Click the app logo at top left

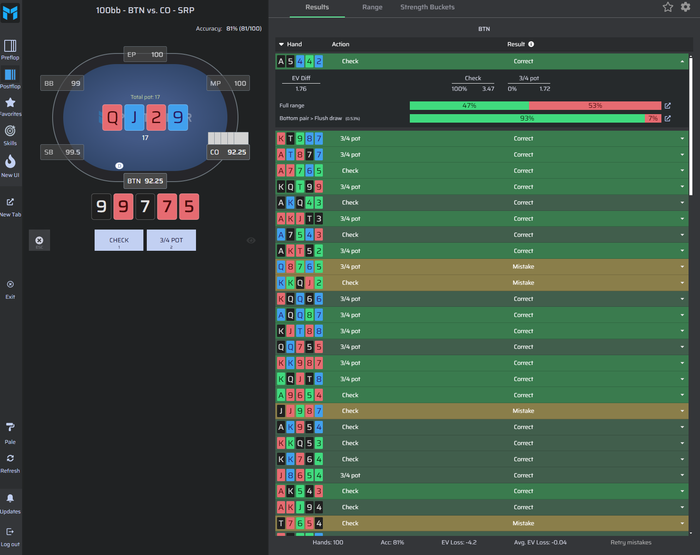tap(10, 13)
